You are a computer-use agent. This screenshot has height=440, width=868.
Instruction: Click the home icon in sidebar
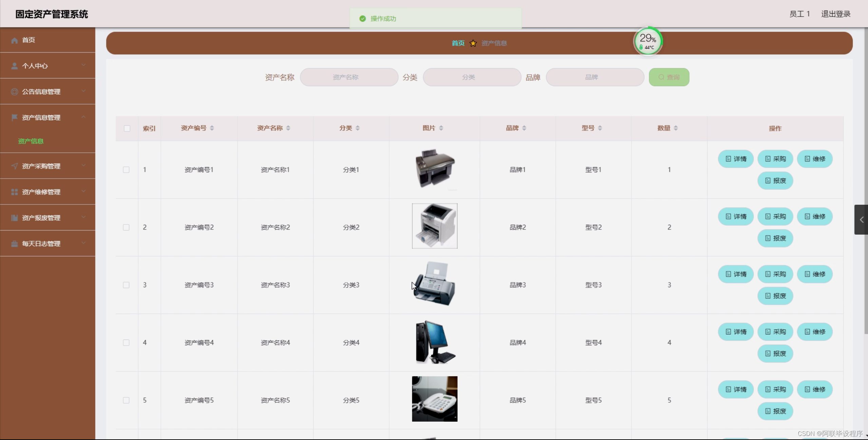[x=14, y=40]
